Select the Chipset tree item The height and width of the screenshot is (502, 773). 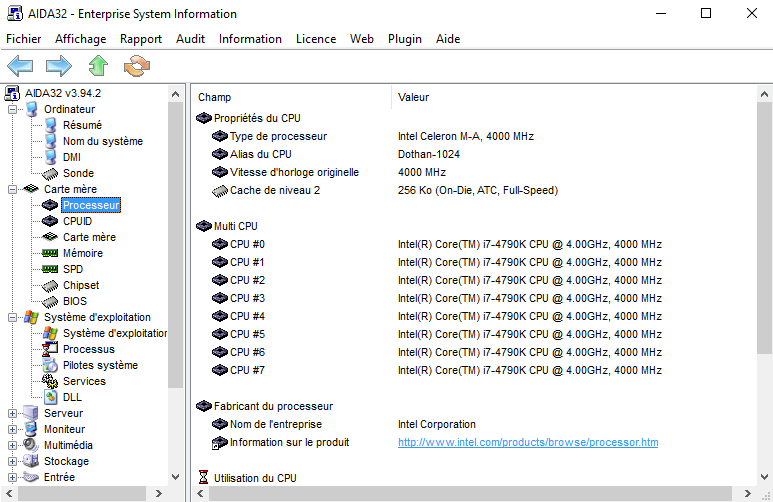[x=81, y=285]
